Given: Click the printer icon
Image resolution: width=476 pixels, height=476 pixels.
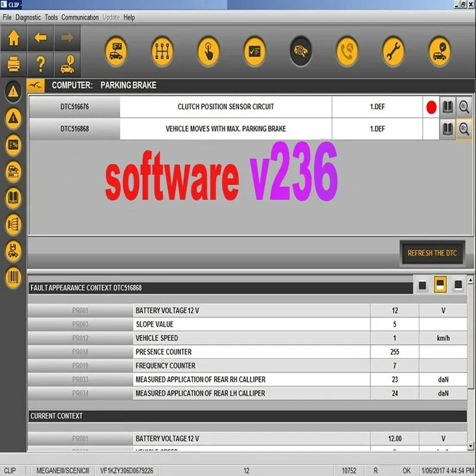Looking at the screenshot, I should tap(14, 64).
